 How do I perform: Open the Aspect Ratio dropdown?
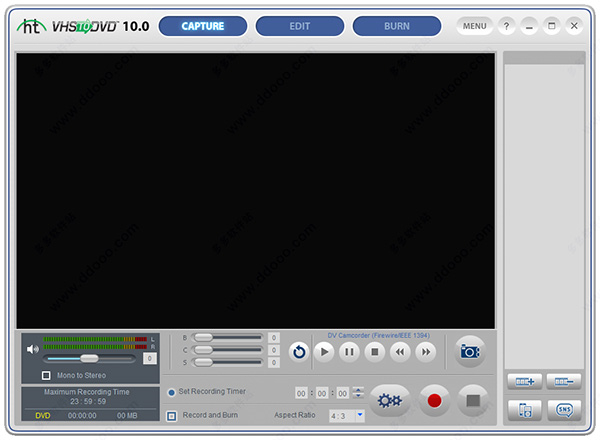(x=360, y=414)
